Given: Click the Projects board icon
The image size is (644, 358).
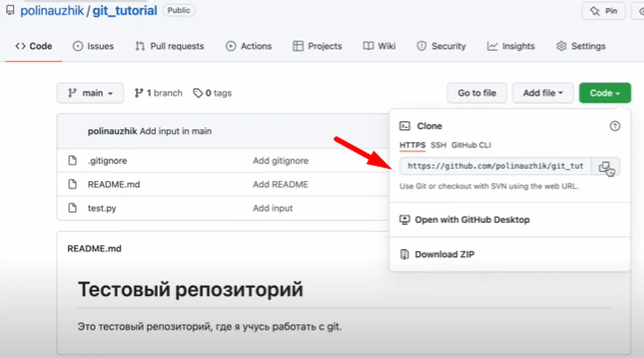Looking at the screenshot, I should tap(298, 46).
